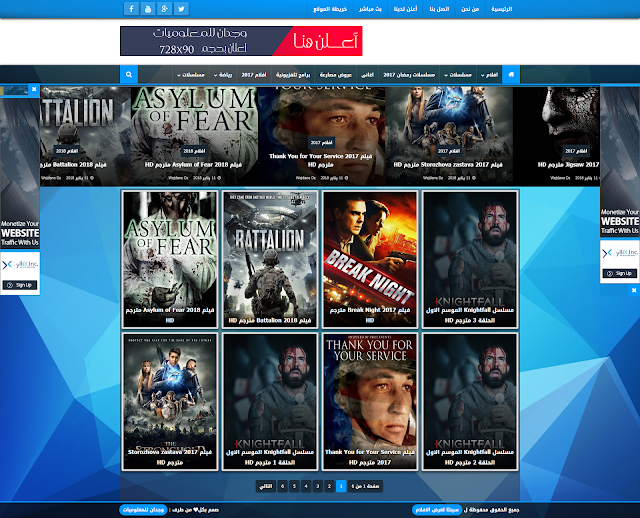Click the التالي next page button
Screen dimensions: 640x518
coord(264,486)
